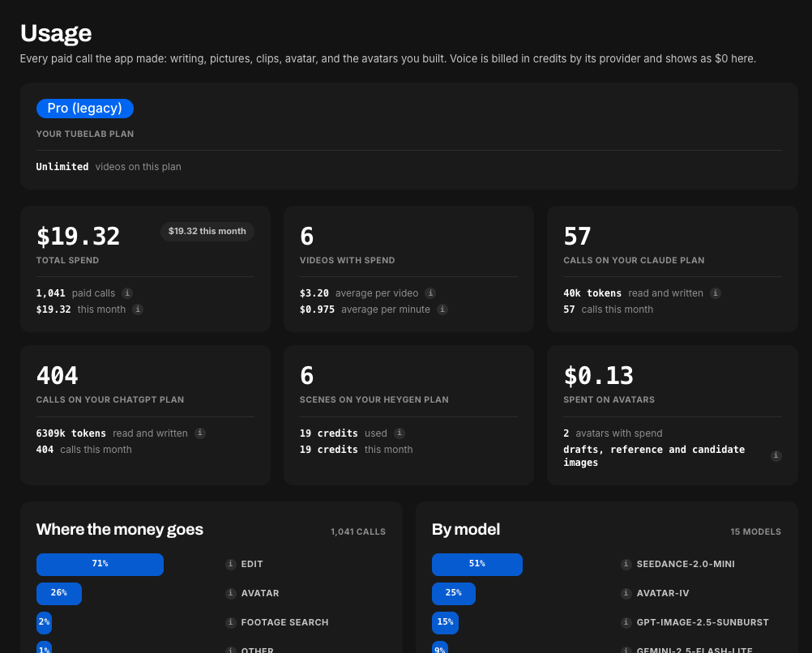812x653 pixels.
Task: Click 'Unlimited videos on this plan' text
Action: 109,167
